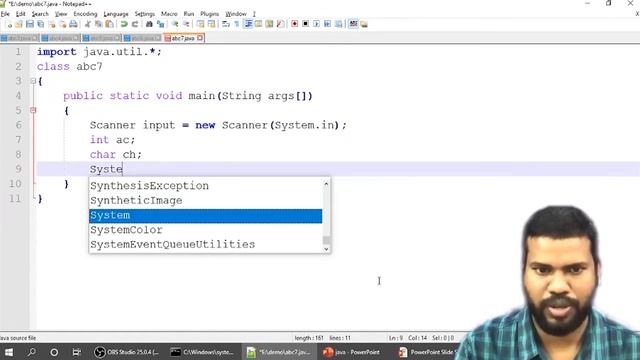
Task: Stop macro recording (black square)
Action: pos(305,24)
